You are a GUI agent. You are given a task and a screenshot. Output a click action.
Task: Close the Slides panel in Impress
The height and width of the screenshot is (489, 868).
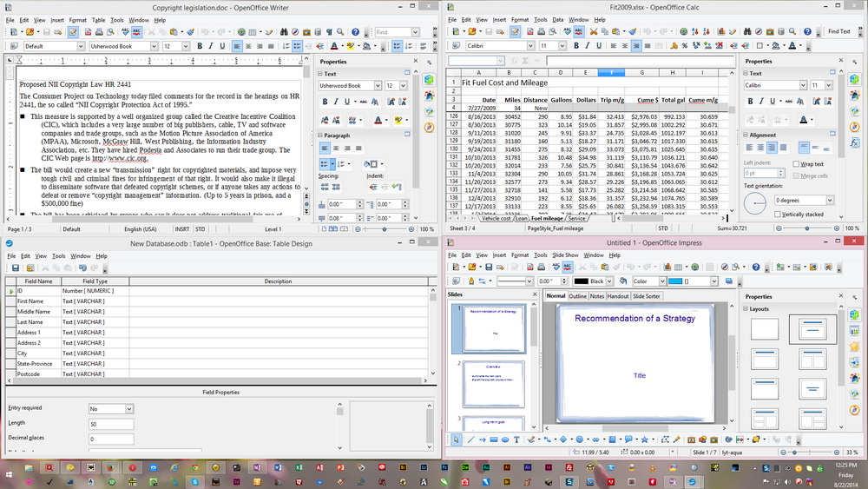coord(535,294)
